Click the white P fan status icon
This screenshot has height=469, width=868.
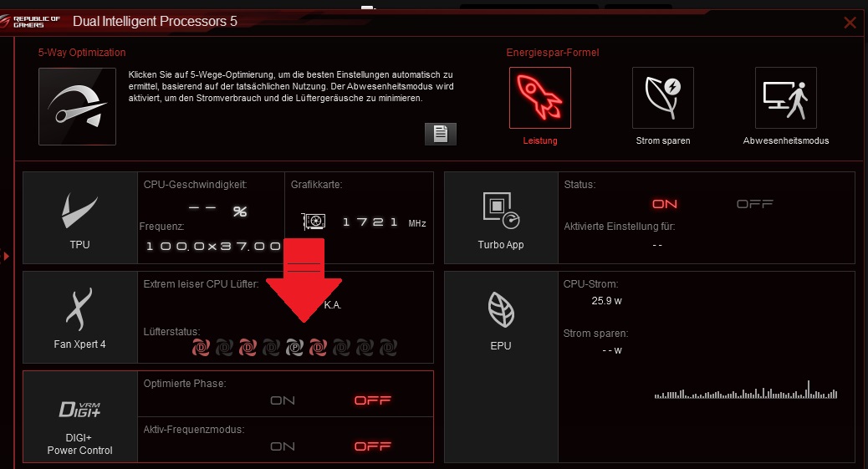[294, 347]
